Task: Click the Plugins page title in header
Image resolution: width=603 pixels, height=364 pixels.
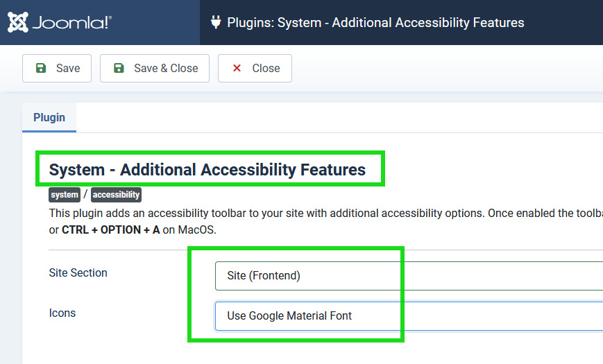Action: (375, 22)
